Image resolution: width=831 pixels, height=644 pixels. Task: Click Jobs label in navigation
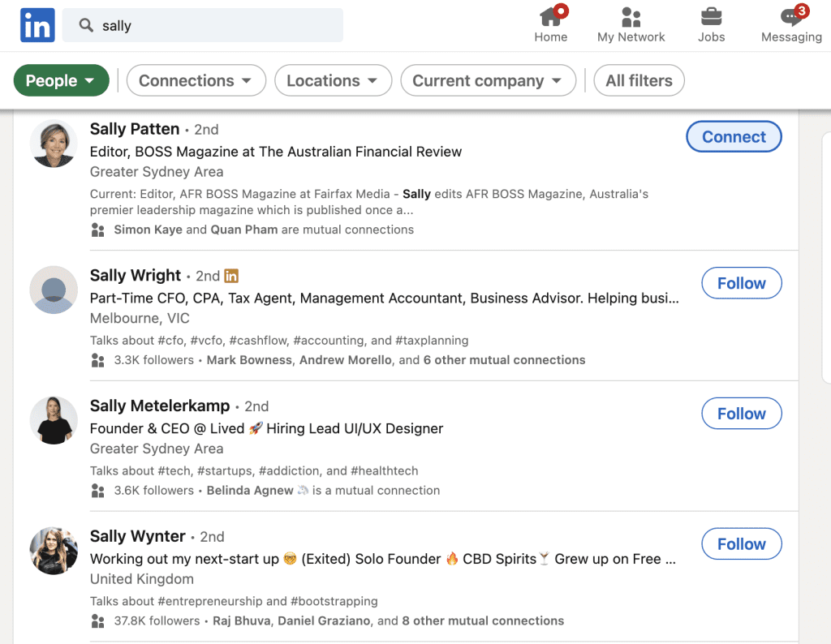pyautogui.click(x=711, y=37)
